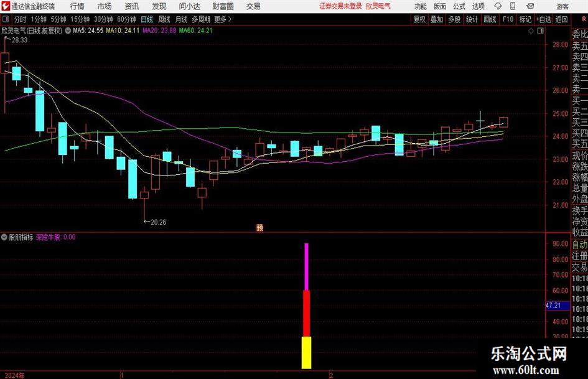Switch to the 1分钟 period tab
The height and width of the screenshot is (379, 588).
tap(38, 19)
